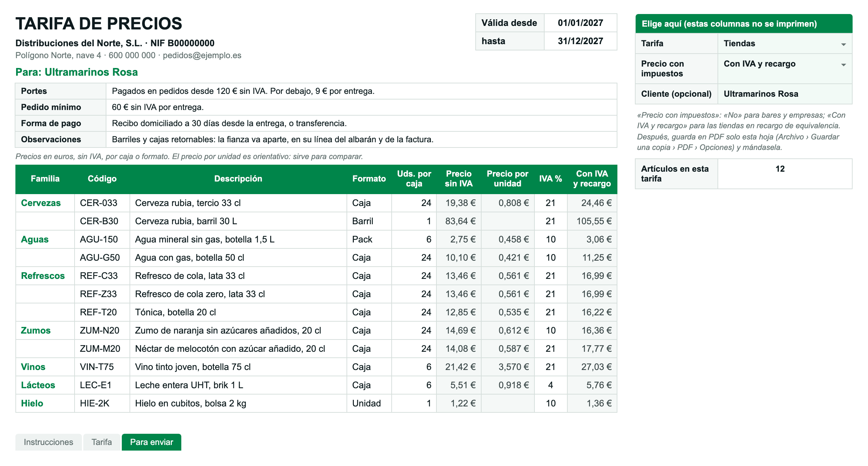Image resolution: width=868 pixels, height=466 pixels.
Task: Select the 'Lácteos' family cell
Action: coord(45,385)
